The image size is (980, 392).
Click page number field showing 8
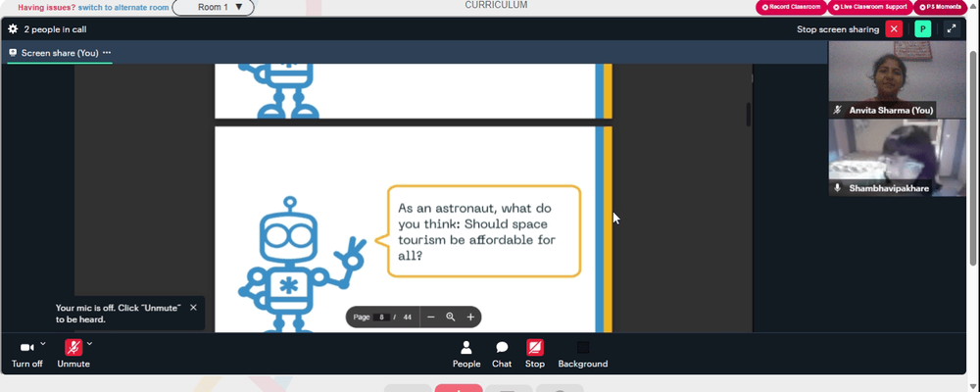pos(381,317)
